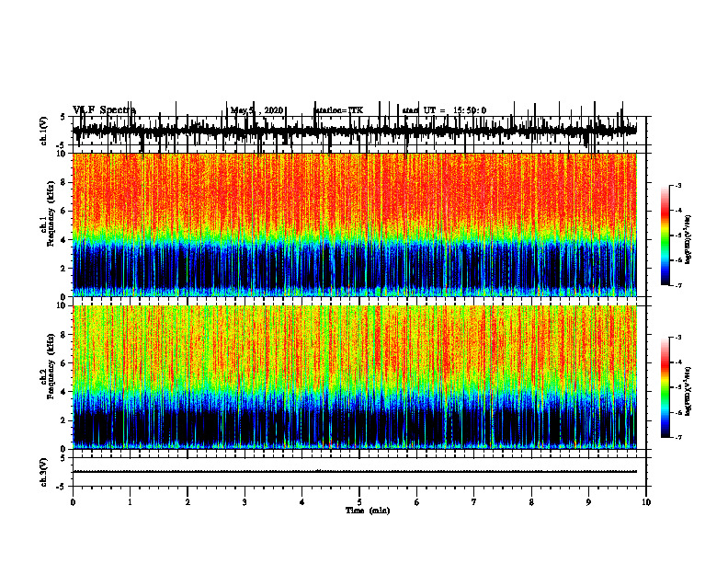Click the time axis tick label "6"

(417, 502)
